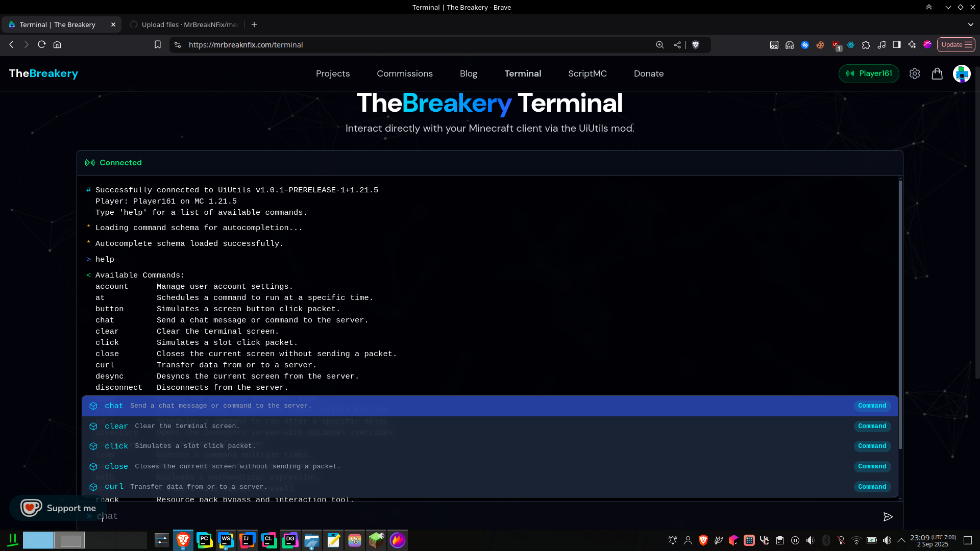Click the zoom magnifier icon
Image resolution: width=980 pixels, height=551 pixels.
pyautogui.click(x=660, y=45)
